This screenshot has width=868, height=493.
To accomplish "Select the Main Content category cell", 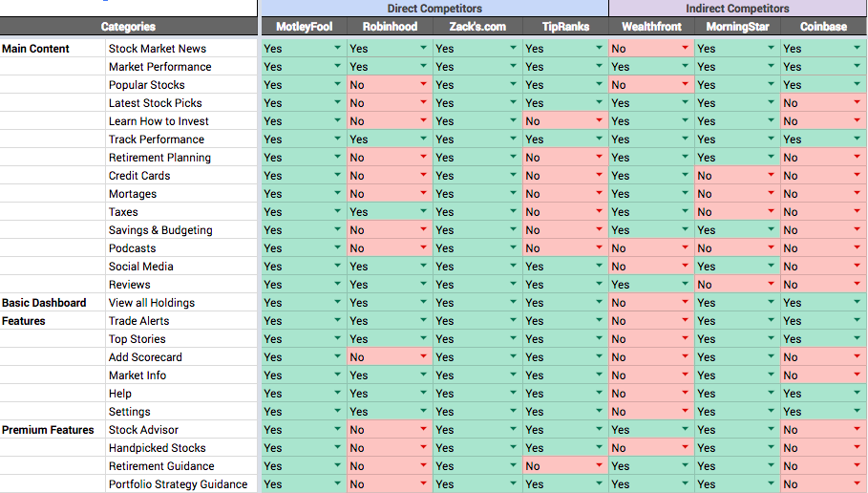I will pos(53,48).
